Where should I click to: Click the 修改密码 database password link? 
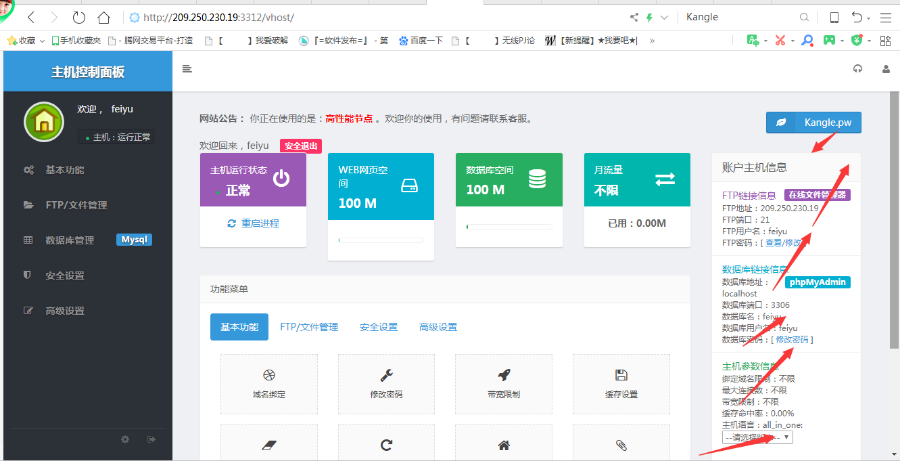[x=792, y=340]
